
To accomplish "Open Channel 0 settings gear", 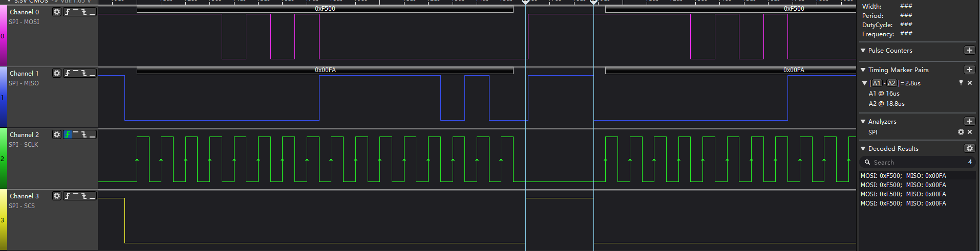I will 57,12.
